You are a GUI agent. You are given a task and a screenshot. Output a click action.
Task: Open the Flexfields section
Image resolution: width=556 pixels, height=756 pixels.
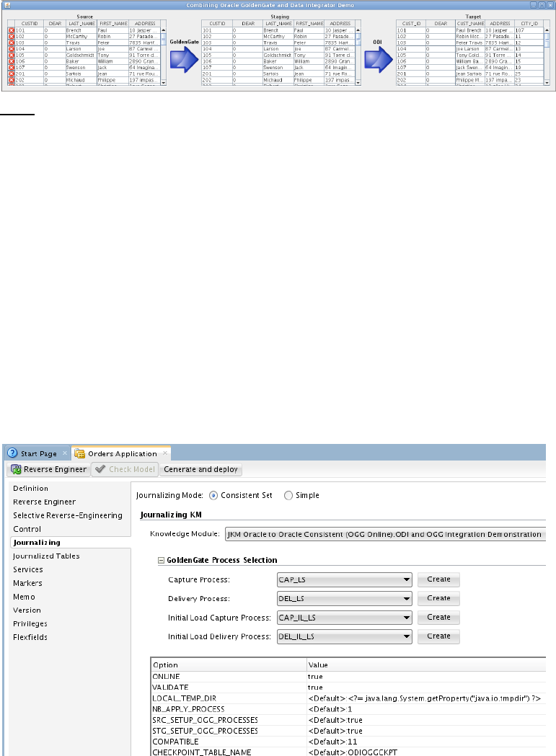pos(30,637)
